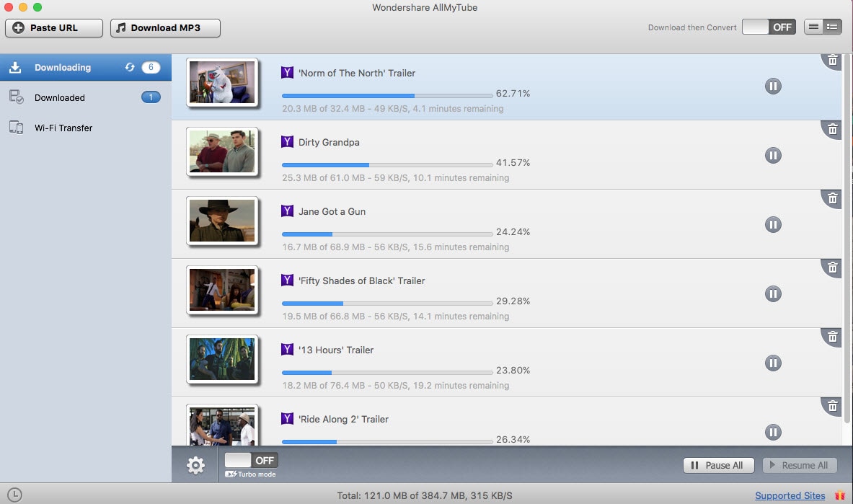Open the Downloading section in sidebar
853x504 pixels.
click(x=85, y=68)
